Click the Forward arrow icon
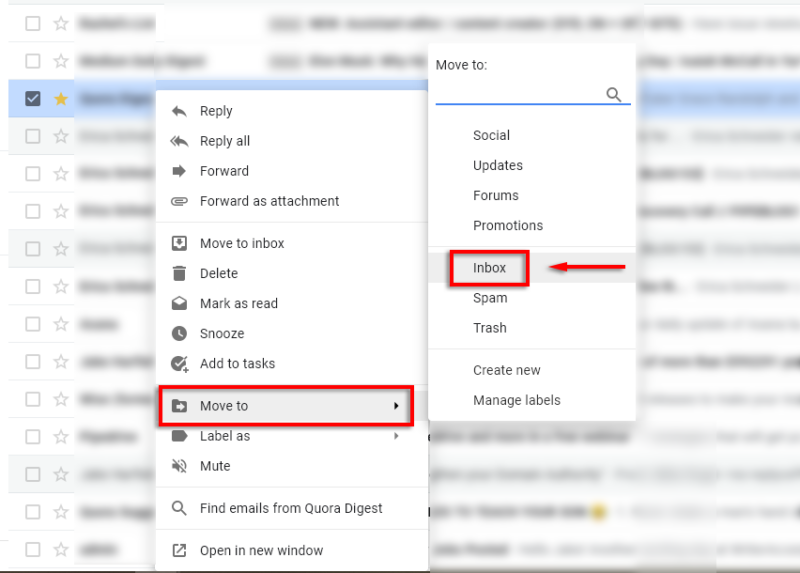Viewport: 800px width, 573px height. (x=180, y=171)
